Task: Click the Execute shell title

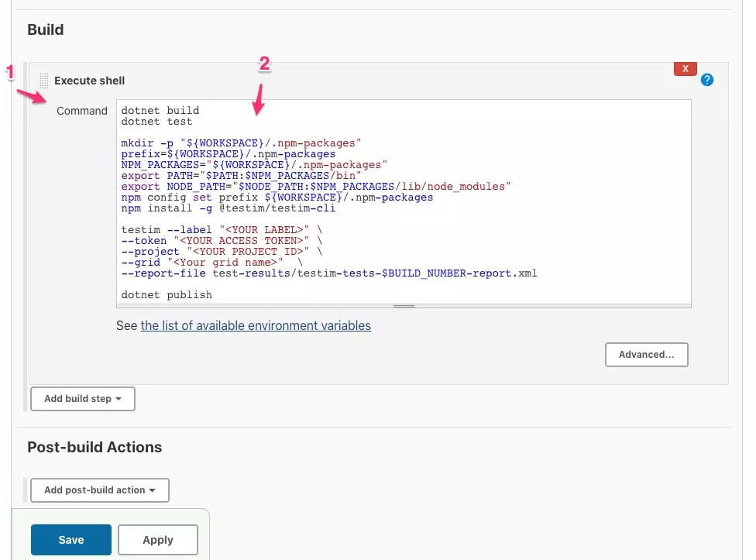Action: [x=90, y=81]
